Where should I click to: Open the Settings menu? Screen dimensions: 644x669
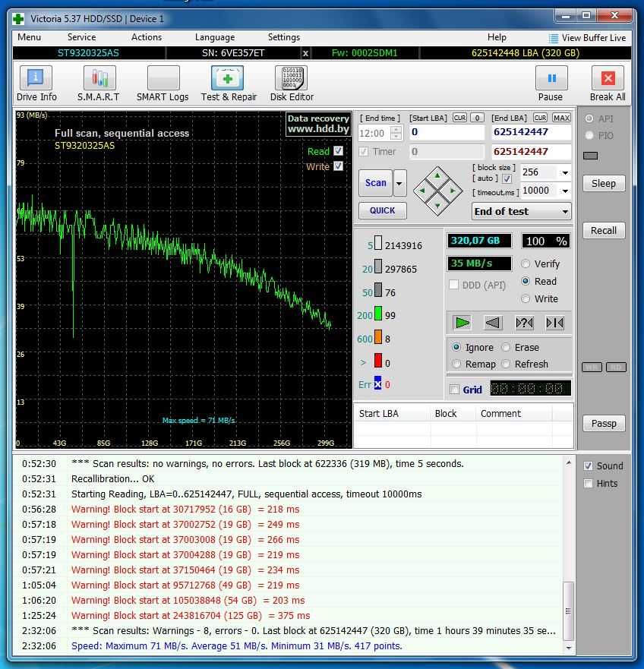pos(284,37)
